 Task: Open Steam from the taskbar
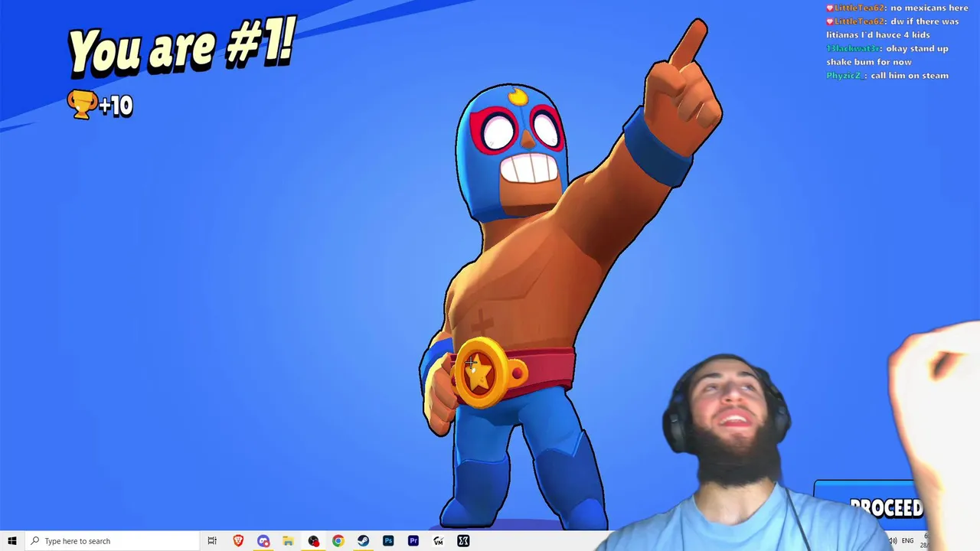363,541
